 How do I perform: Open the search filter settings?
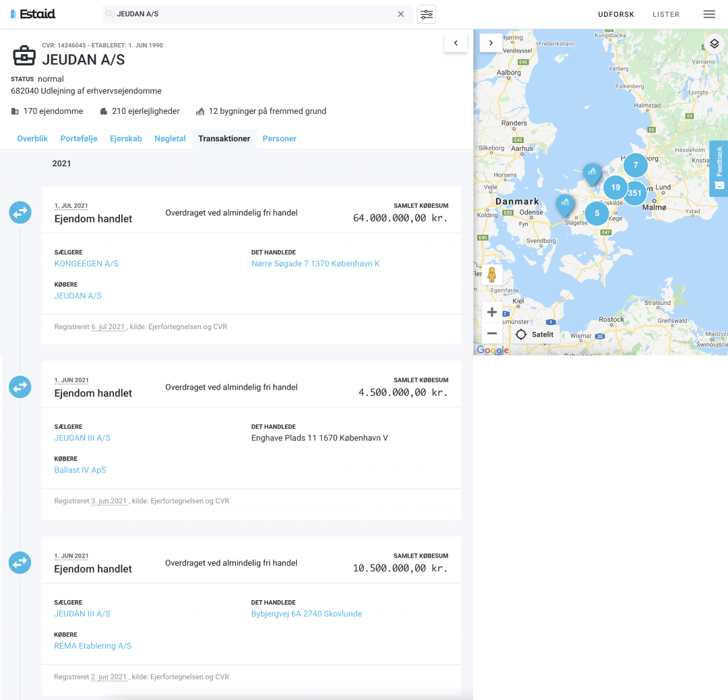[426, 14]
